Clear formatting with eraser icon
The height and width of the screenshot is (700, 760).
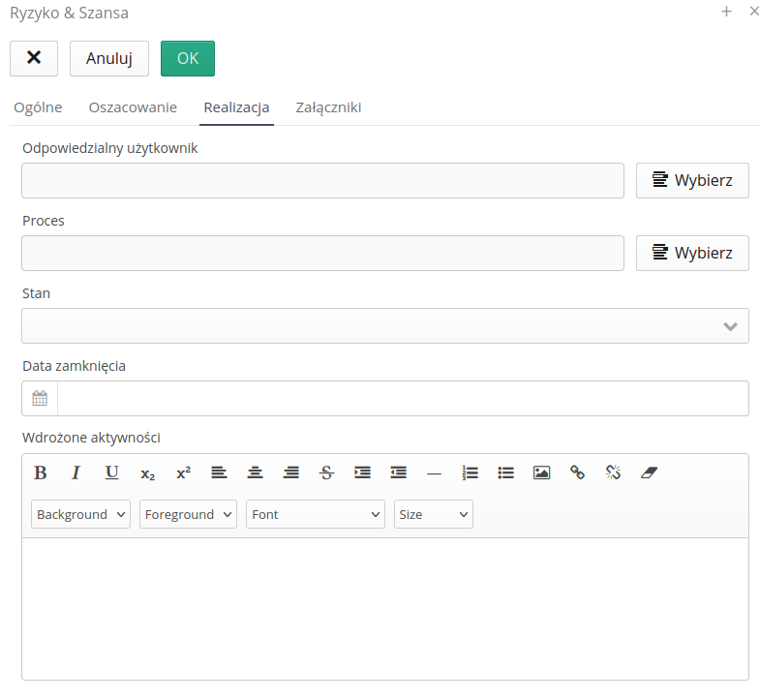(x=649, y=472)
